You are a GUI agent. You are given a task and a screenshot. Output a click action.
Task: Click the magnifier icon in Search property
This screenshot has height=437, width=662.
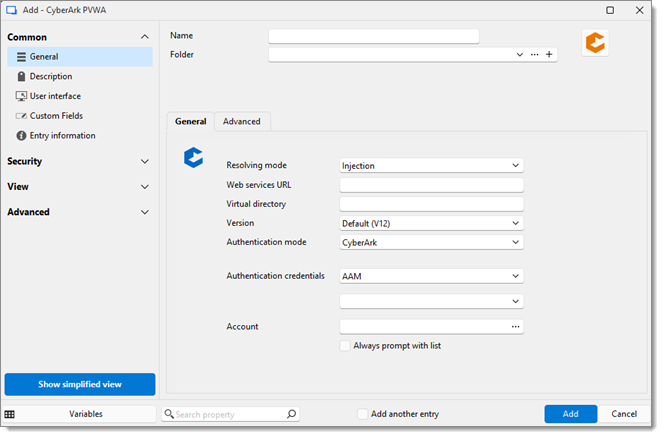291,415
